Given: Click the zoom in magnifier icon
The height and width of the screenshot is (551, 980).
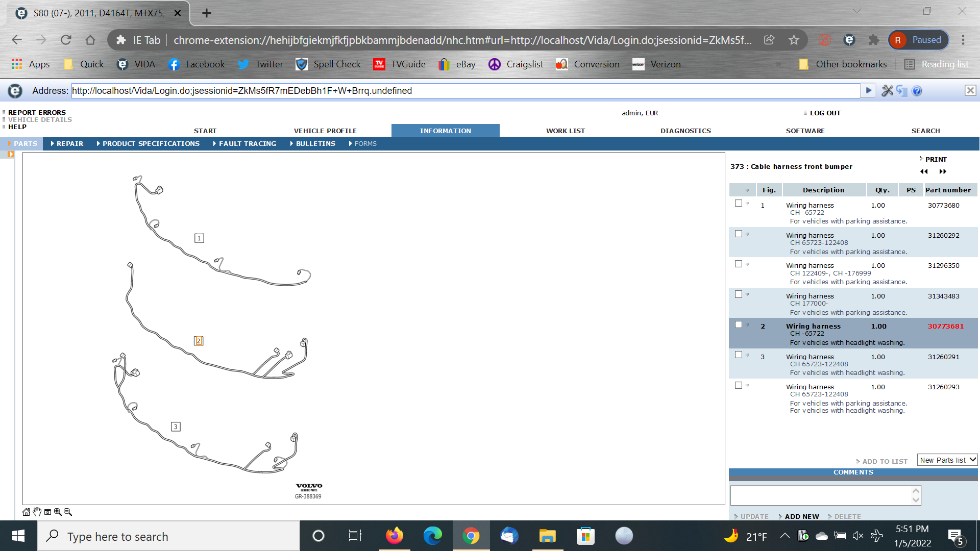Looking at the screenshot, I should 58,512.
